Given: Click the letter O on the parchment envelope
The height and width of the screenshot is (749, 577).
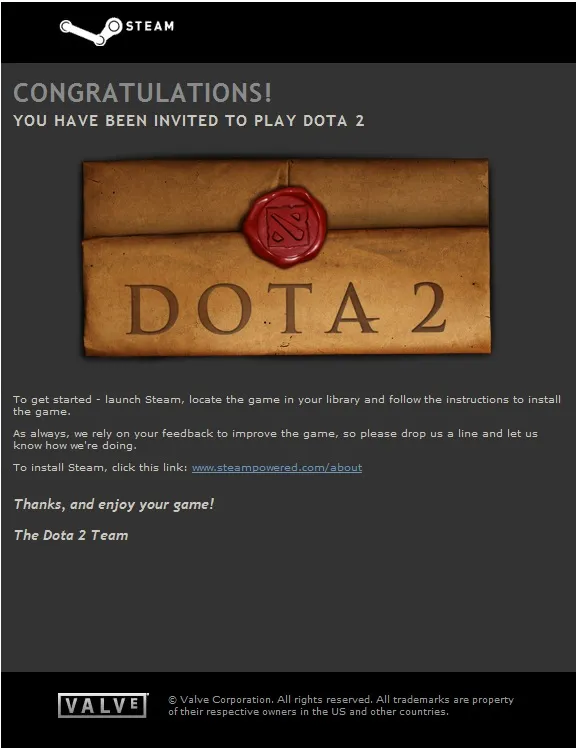Looking at the screenshot, I should pos(224,309).
